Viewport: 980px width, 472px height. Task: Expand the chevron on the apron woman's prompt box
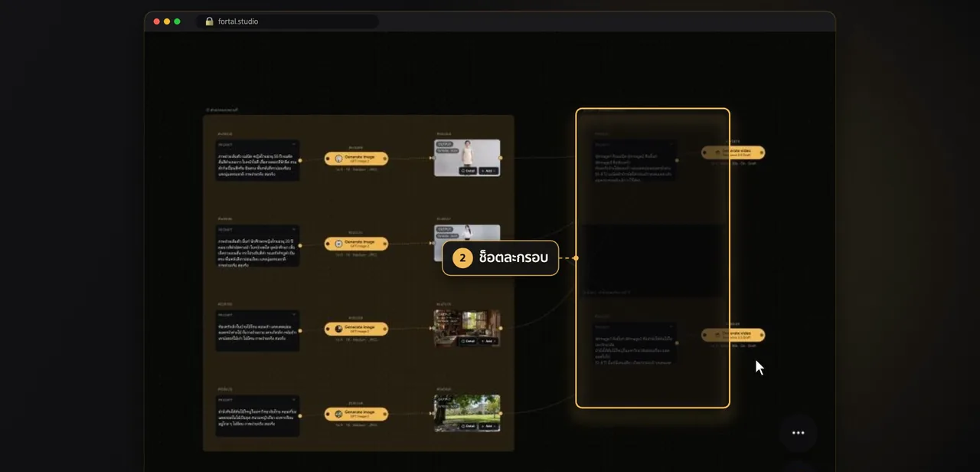pyautogui.click(x=294, y=143)
